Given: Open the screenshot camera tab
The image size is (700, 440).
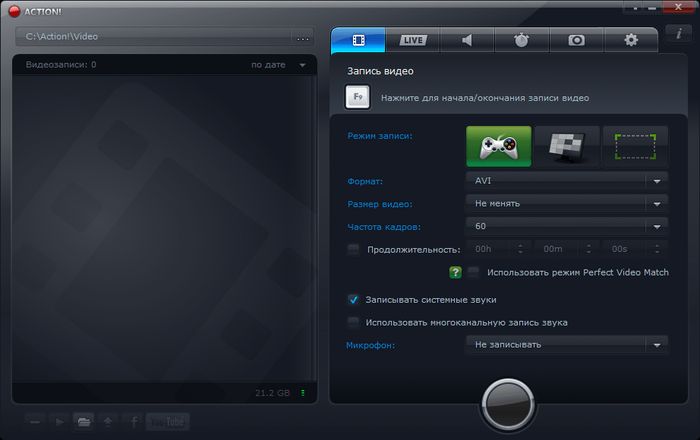Looking at the screenshot, I should [x=576, y=40].
